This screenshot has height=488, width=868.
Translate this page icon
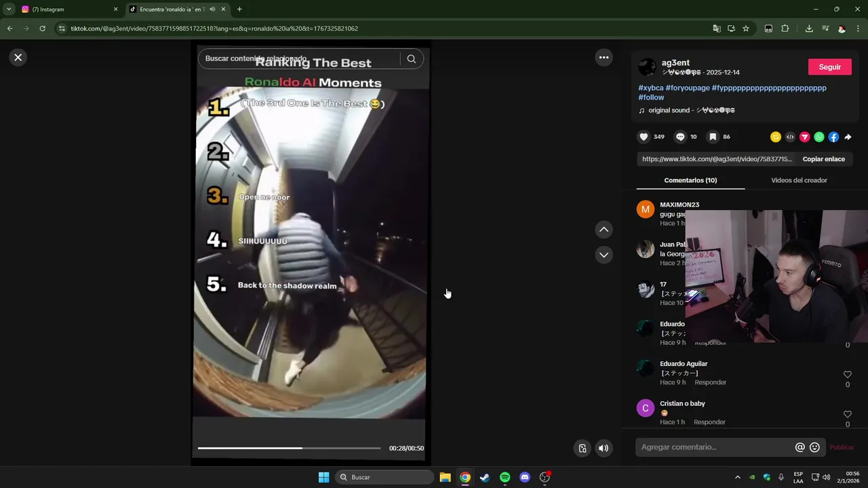717,28
